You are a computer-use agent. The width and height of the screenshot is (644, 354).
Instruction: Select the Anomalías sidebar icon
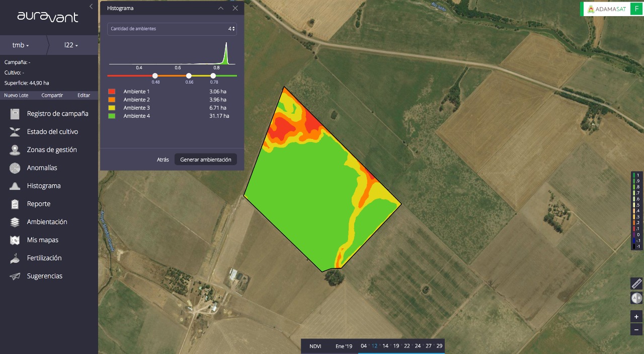(15, 168)
